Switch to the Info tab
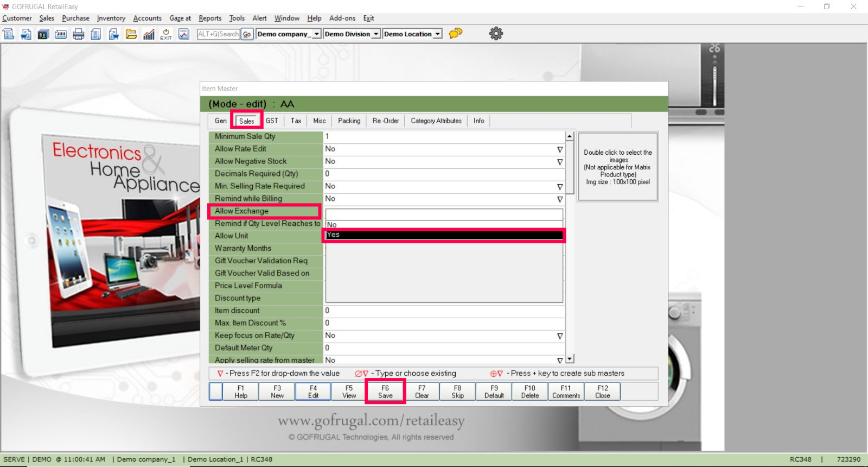868x467 pixels. 478,121
